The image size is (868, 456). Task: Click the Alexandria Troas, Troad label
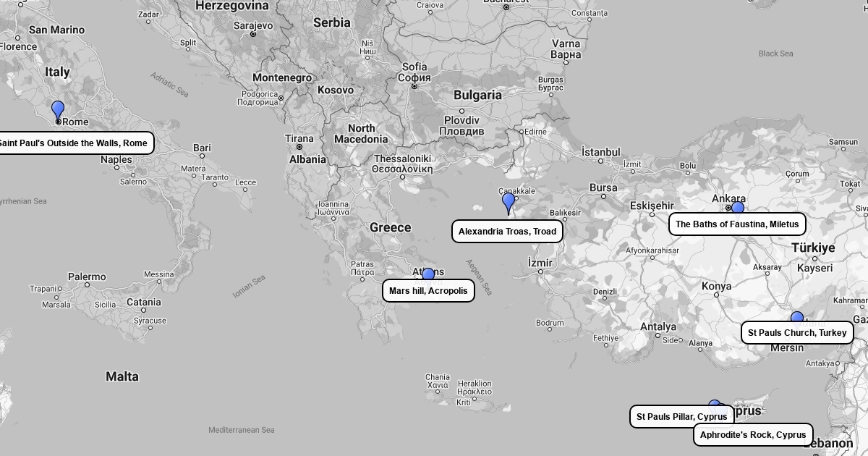(x=507, y=232)
